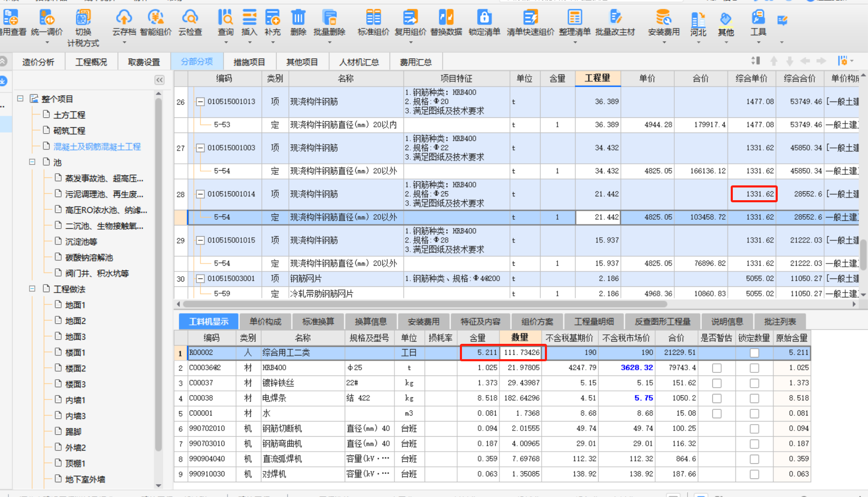
Task: Click the 删除 trash icon
Action: (298, 17)
